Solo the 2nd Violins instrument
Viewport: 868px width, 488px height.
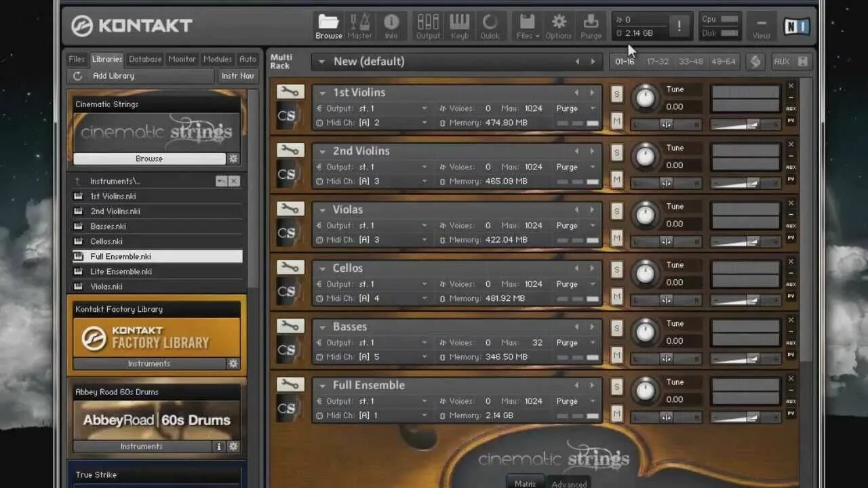coord(616,152)
